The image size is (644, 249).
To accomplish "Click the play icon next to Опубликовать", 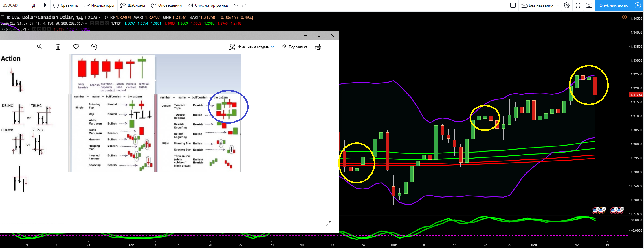I will (638, 5).
